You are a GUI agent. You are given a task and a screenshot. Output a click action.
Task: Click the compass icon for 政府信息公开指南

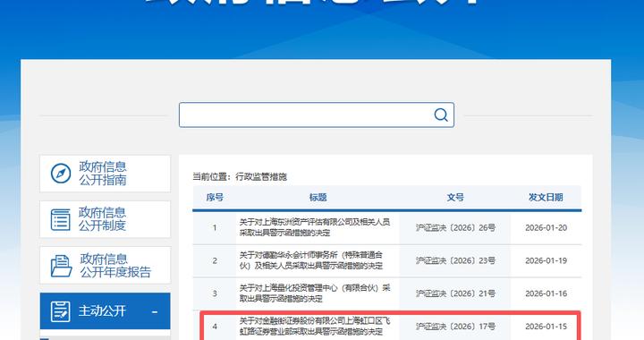coord(61,174)
